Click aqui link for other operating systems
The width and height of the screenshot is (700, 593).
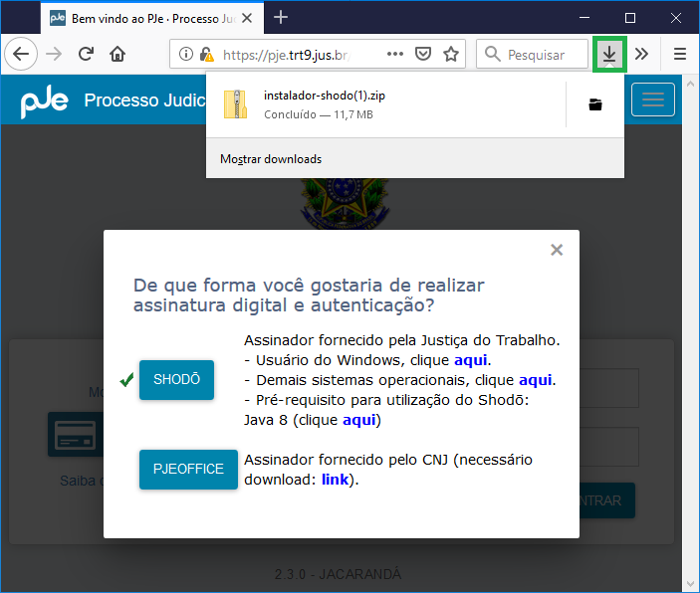coord(536,380)
